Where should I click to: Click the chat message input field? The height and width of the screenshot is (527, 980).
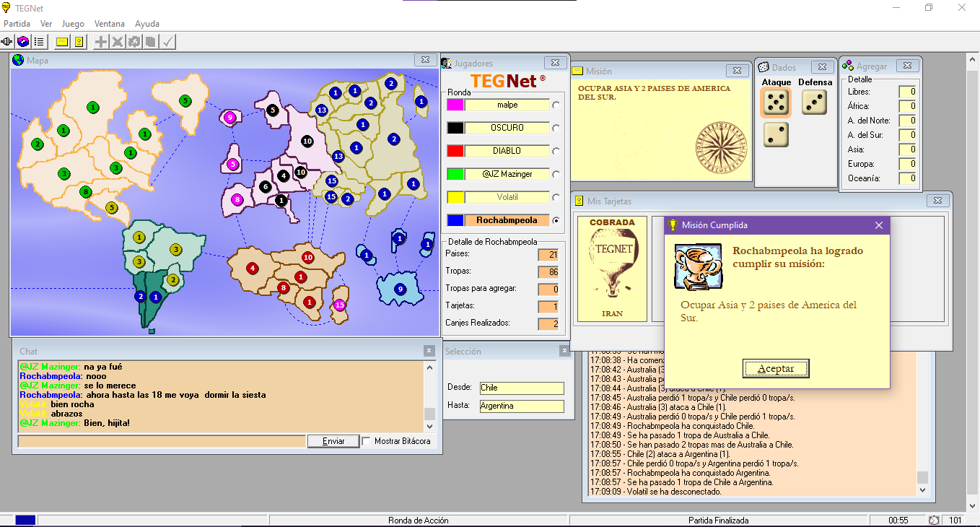162,441
